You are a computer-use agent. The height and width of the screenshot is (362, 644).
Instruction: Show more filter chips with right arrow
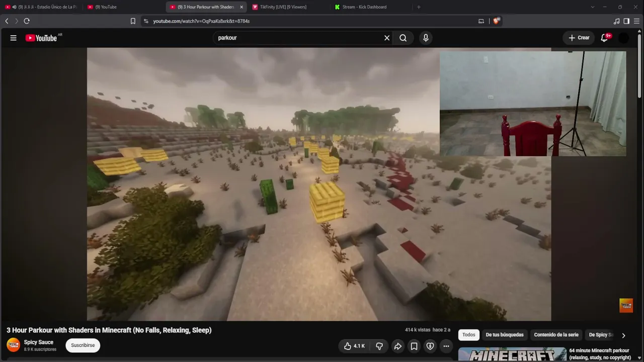click(x=623, y=335)
